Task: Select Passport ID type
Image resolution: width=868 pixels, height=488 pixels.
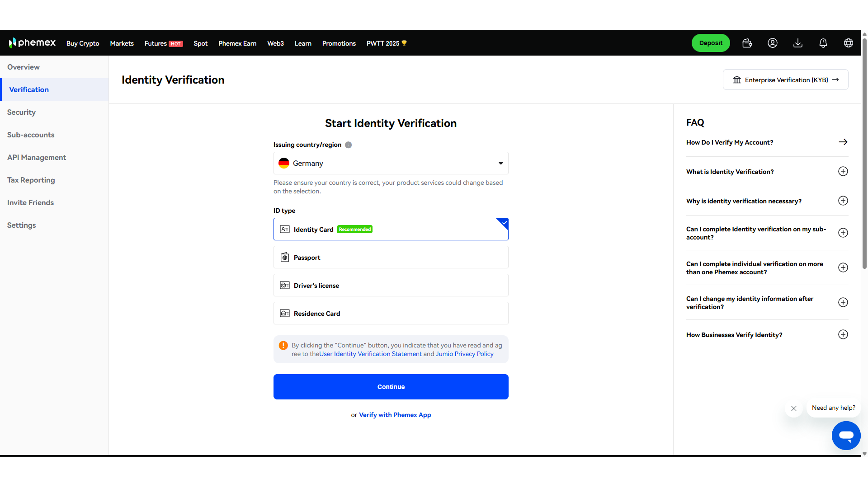Action: [391, 257]
